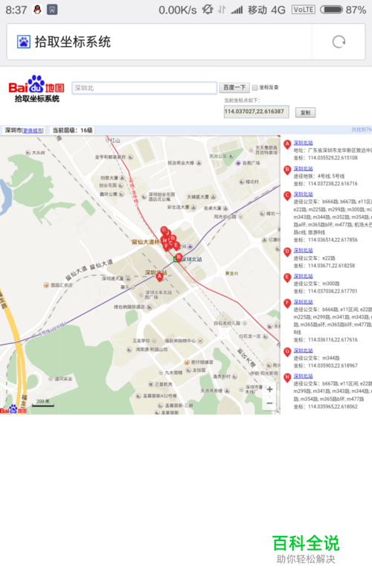Click the Baidu logo at map corner
372x588 pixels.
point(13,409)
